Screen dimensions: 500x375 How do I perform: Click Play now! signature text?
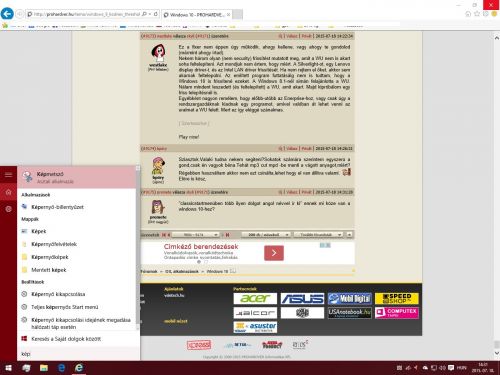[x=189, y=137]
